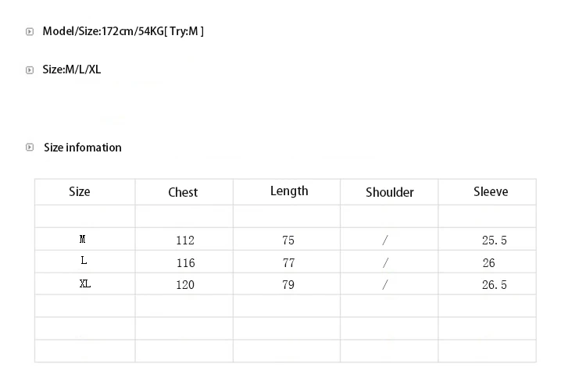Click the XL size row label
Image resolution: width=586 pixels, height=392 pixels.
coord(85,283)
